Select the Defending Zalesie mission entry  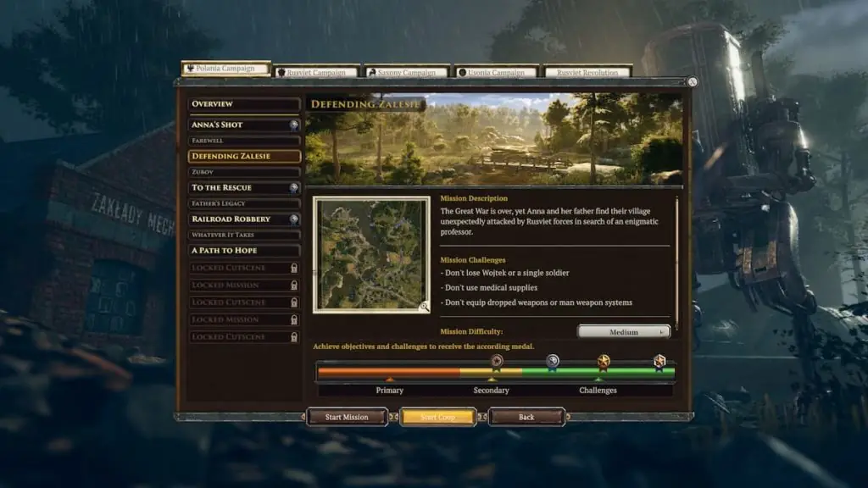[x=244, y=156]
